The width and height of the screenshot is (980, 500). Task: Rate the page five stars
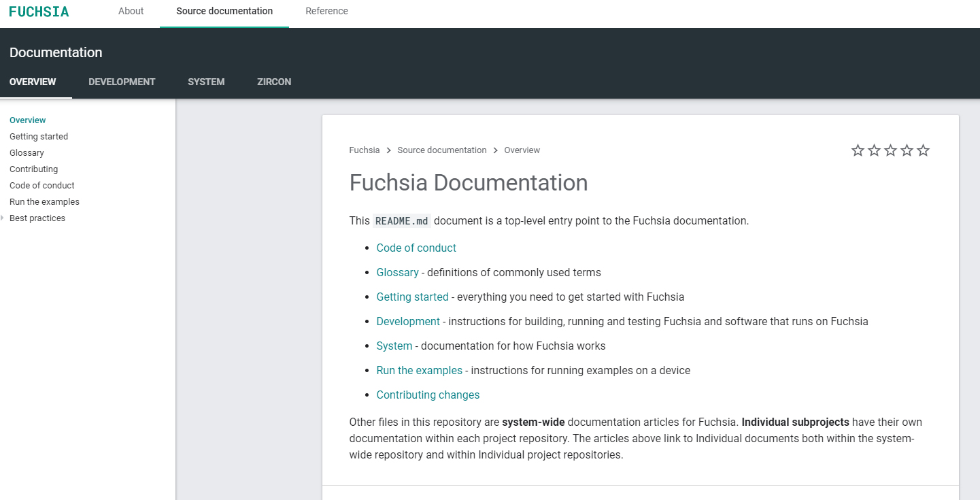pyautogui.click(x=923, y=150)
